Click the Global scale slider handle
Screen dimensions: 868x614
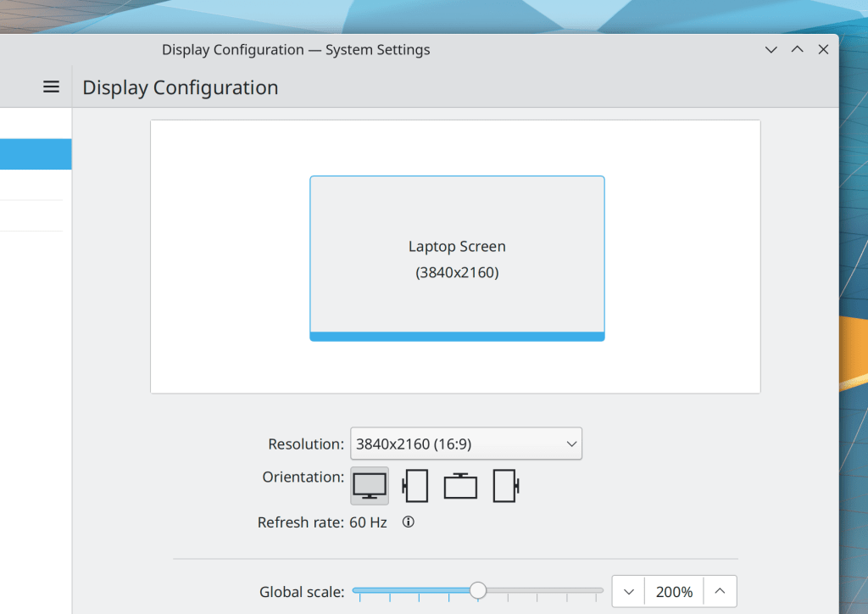point(478,590)
